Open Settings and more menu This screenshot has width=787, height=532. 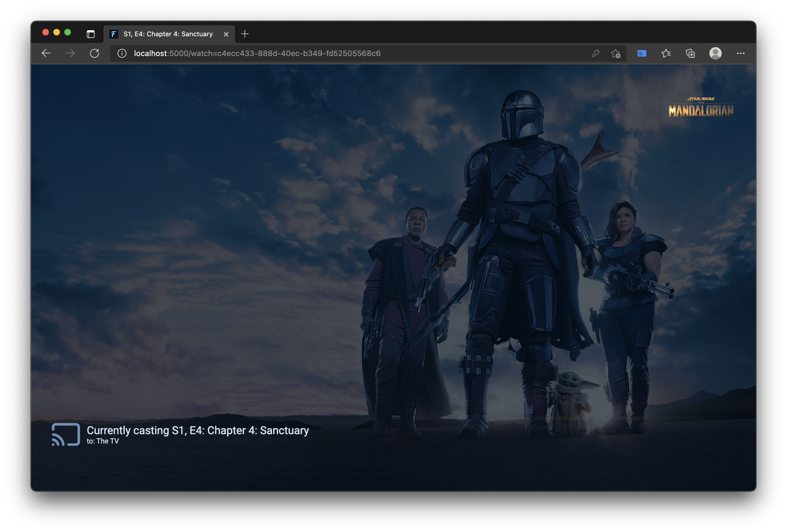point(741,53)
